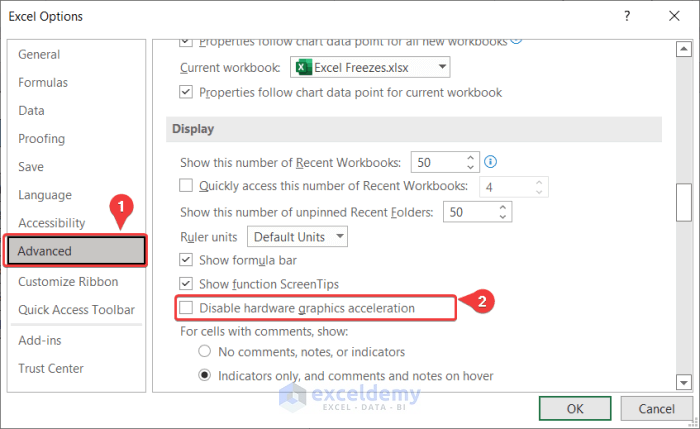Toggle the Show formula bar checkbox
This screenshot has width=700, height=429.
(186, 260)
